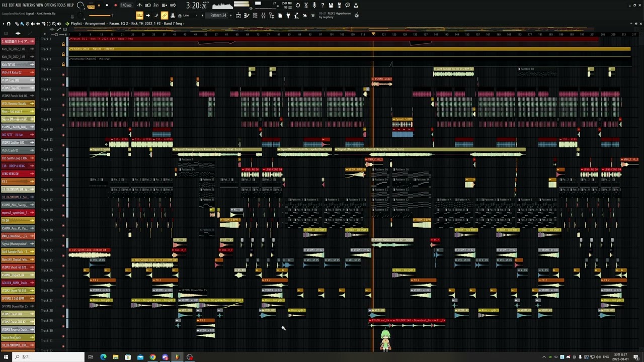The image size is (644, 362).
Task: Open File Explorer from the Windows taskbar
Action: (x=115, y=357)
